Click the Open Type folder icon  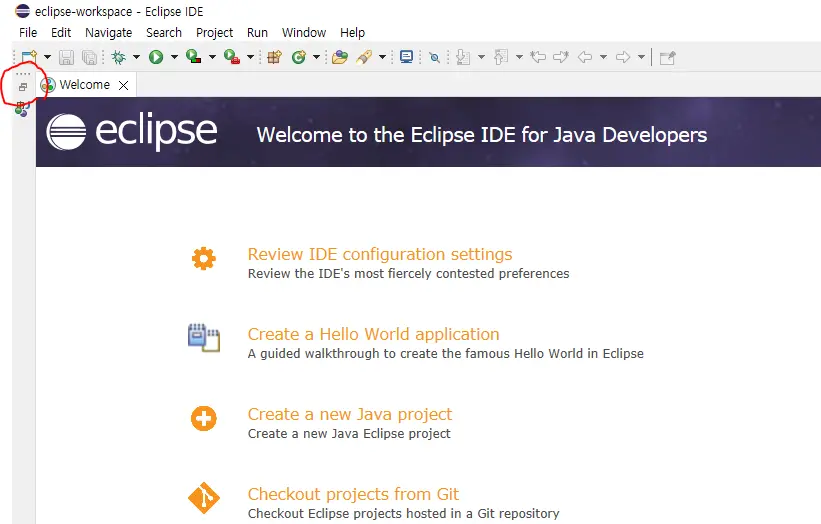click(x=340, y=57)
